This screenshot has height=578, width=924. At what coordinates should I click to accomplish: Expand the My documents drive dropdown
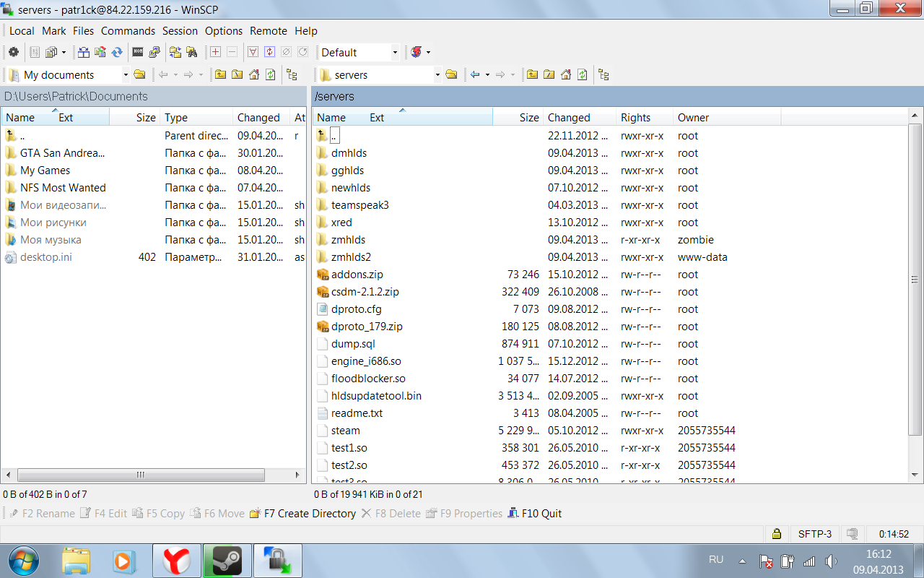tap(126, 74)
